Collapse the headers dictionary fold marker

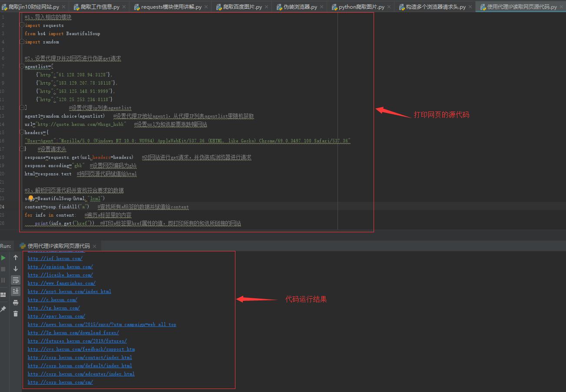(22, 133)
